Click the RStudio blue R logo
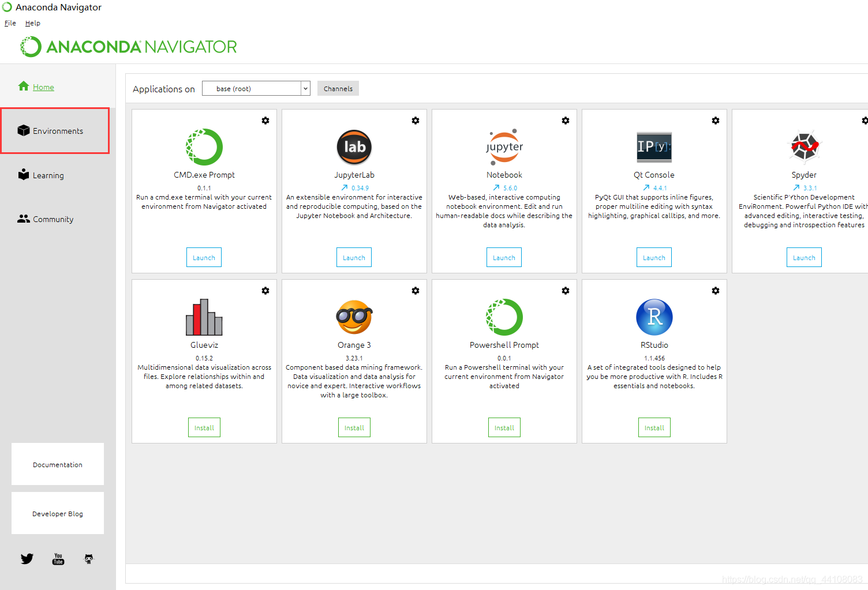This screenshot has height=590, width=868. coord(654,317)
